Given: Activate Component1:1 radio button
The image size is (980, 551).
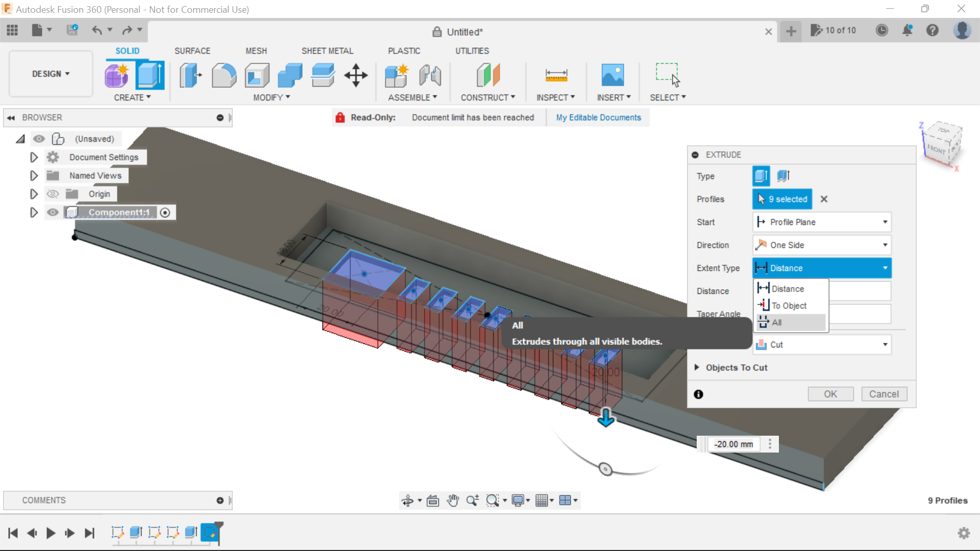Looking at the screenshot, I should pyautogui.click(x=165, y=213).
